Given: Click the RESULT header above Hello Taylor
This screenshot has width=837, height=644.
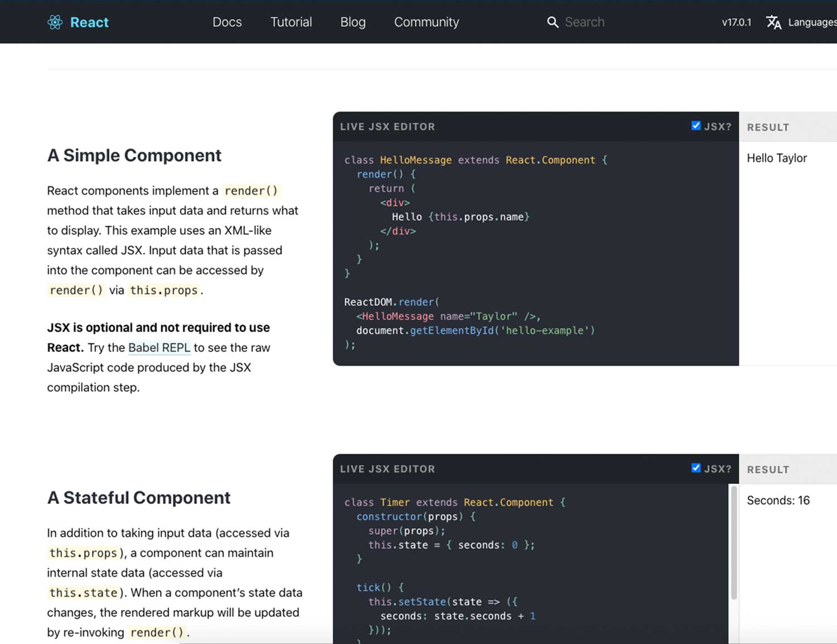Looking at the screenshot, I should point(768,127).
